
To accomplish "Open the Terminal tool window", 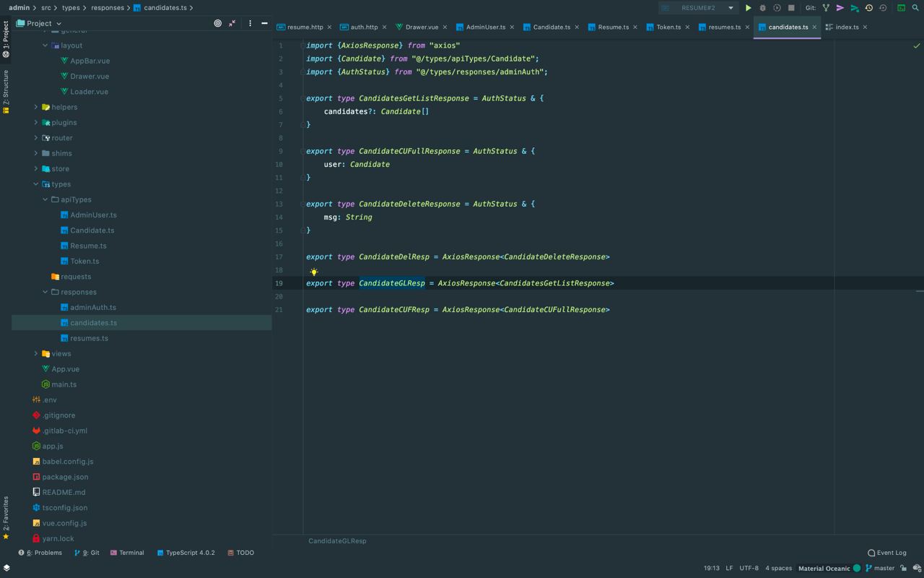I will pos(127,553).
